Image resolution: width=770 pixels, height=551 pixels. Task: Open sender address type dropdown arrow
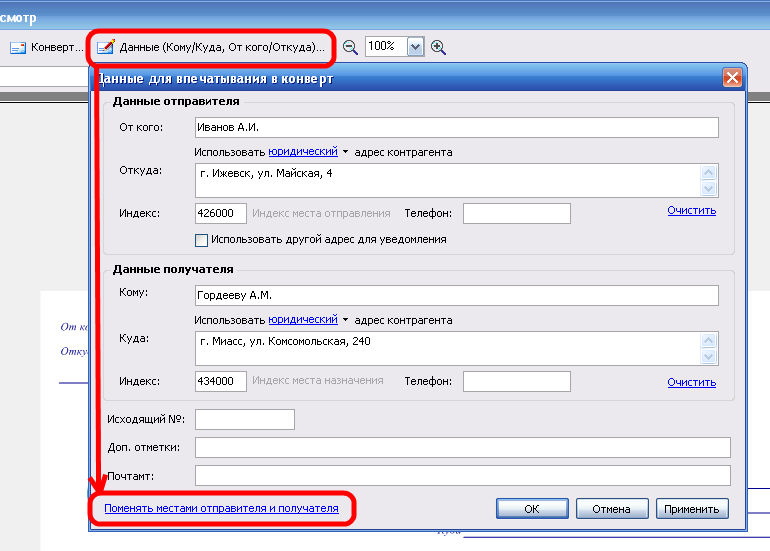(345, 153)
